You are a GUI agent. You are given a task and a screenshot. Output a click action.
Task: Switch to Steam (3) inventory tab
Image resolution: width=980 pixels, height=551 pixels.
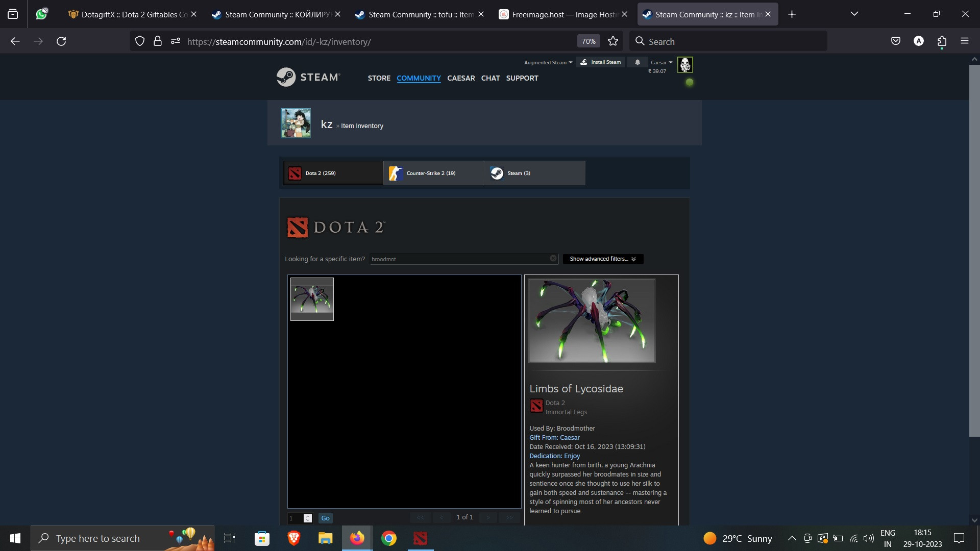pyautogui.click(x=533, y=173)
